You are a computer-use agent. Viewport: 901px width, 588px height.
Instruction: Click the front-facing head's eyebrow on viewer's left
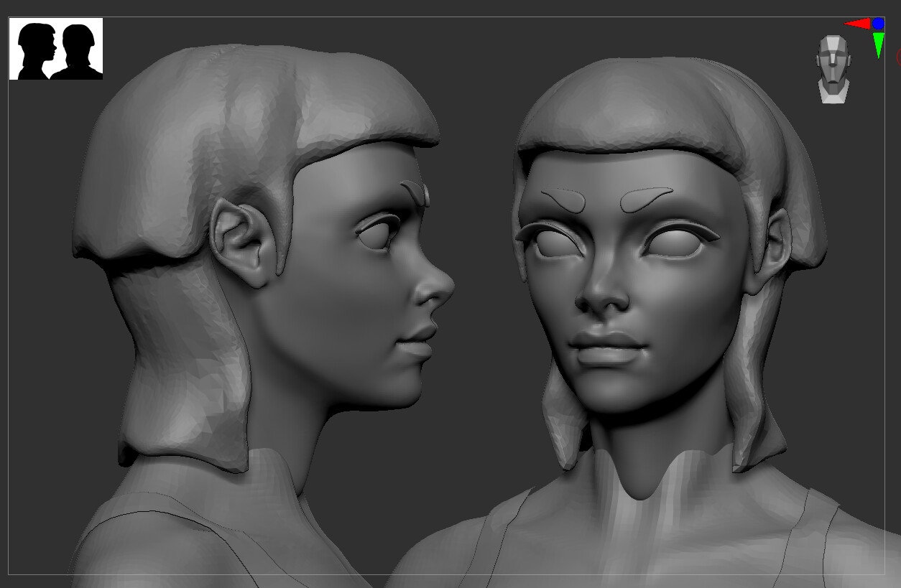coord(563,199)
